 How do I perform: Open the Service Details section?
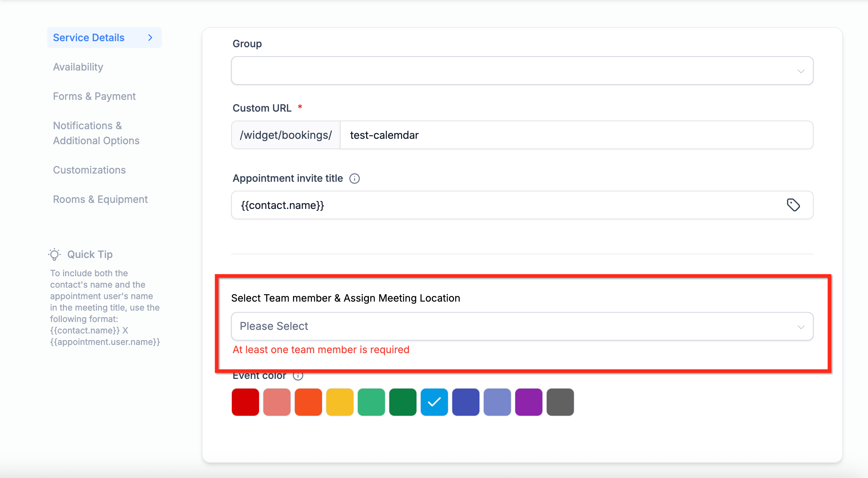89,38
